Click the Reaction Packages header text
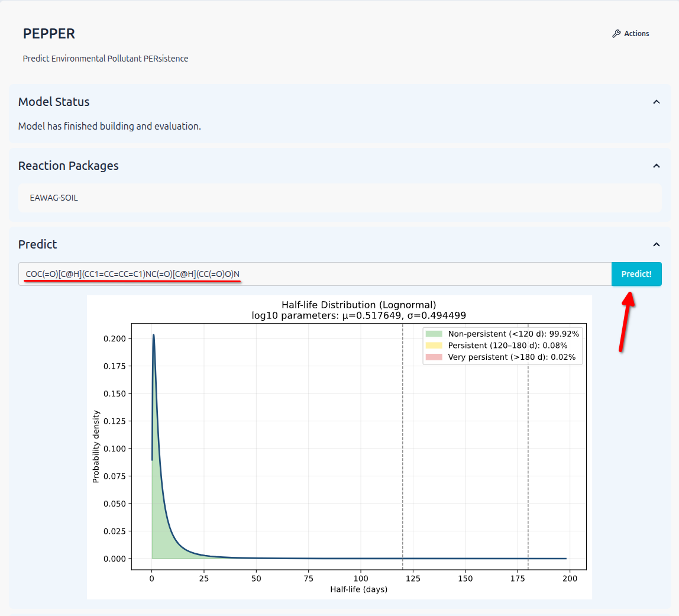The image size is (679, 616). 69,166
